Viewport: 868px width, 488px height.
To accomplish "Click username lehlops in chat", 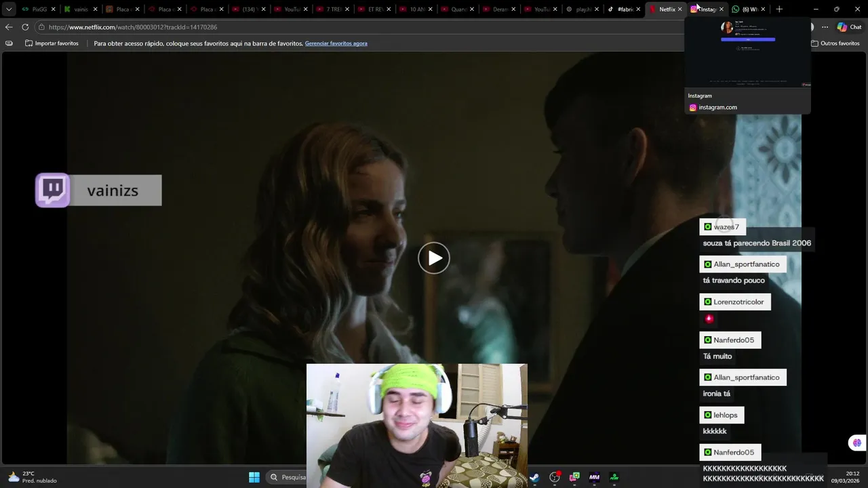I will [x=725, y=415].
